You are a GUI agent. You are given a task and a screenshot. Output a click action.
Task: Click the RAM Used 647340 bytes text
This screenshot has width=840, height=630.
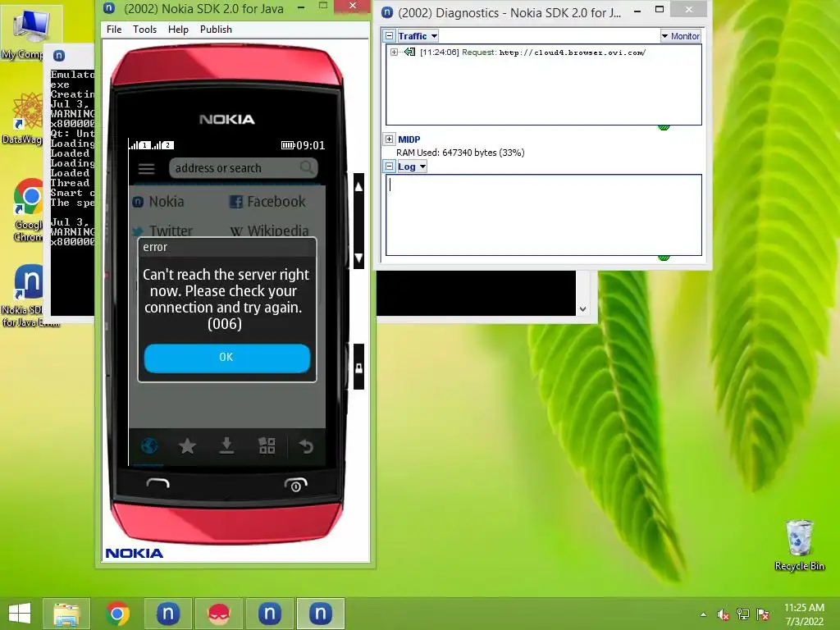[x=460, y=153]
